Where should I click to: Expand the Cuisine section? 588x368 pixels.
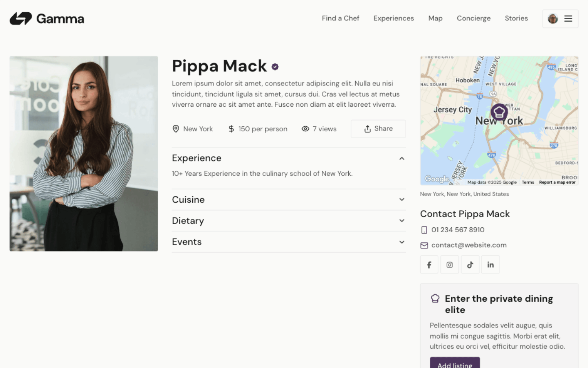point(402,200)
